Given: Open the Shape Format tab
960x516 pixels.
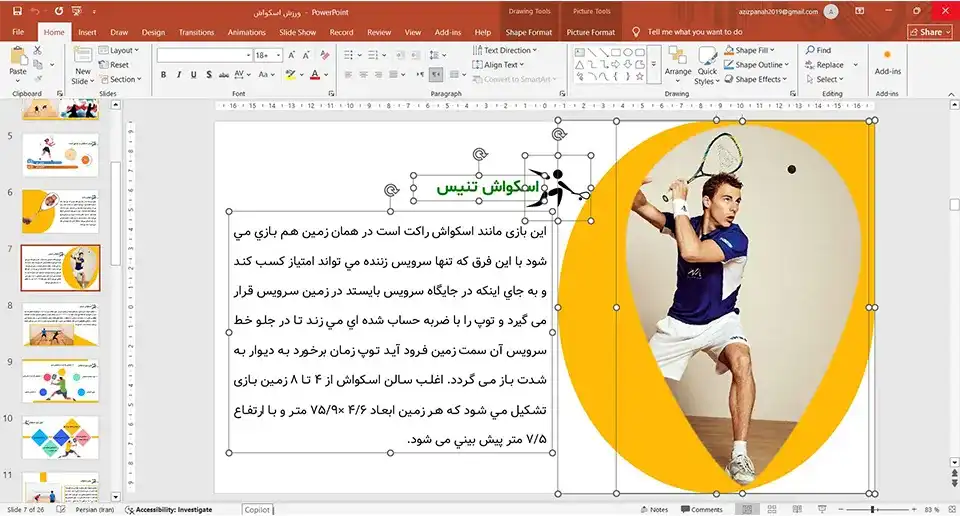Looking at the screenshot, I should coord(529,32).
